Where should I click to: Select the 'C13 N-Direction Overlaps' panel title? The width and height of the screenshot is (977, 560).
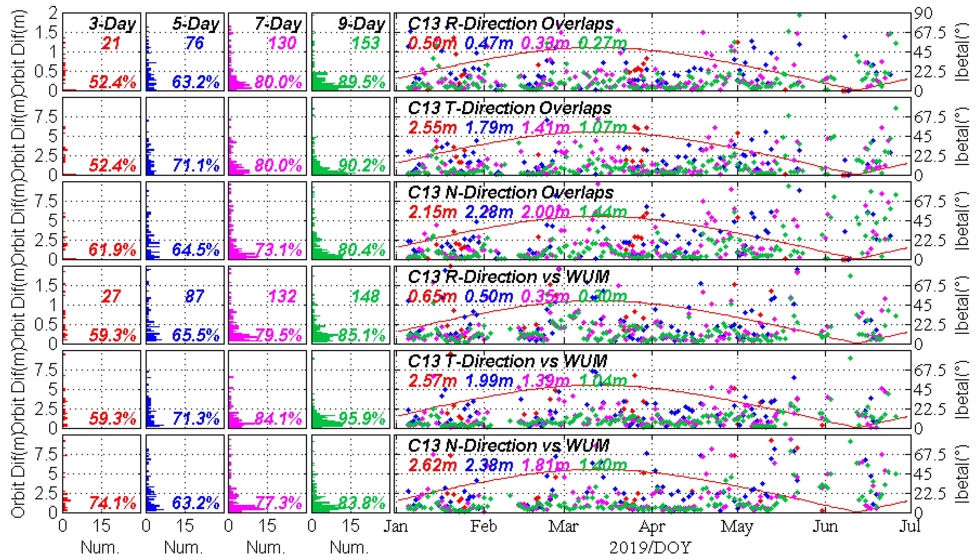tap(511, 192)
